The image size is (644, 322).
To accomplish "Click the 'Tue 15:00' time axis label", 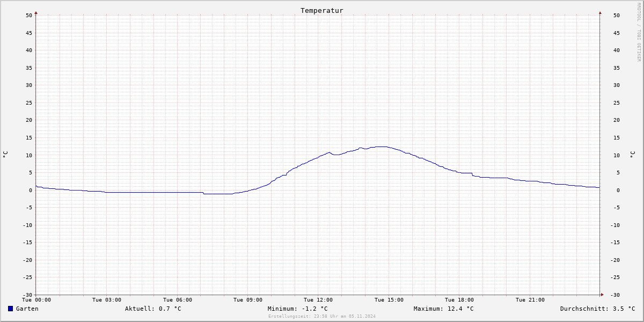I will 389,300.
